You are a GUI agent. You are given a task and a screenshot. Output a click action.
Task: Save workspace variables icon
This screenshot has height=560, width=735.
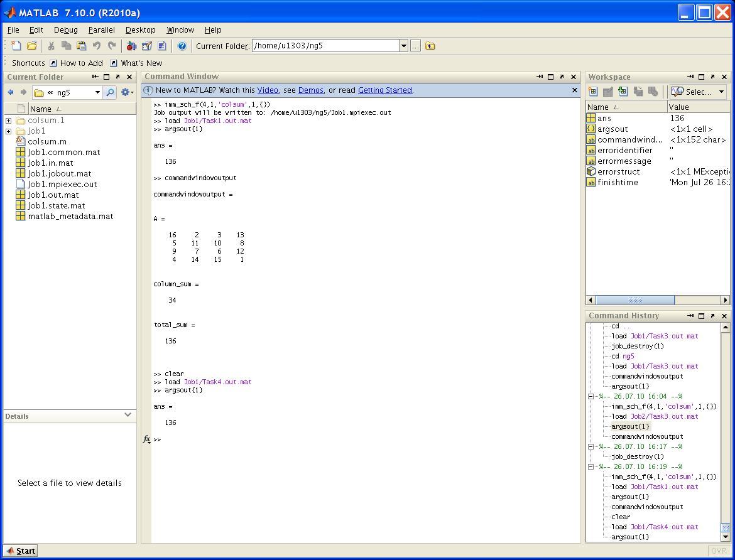[638, 92]
